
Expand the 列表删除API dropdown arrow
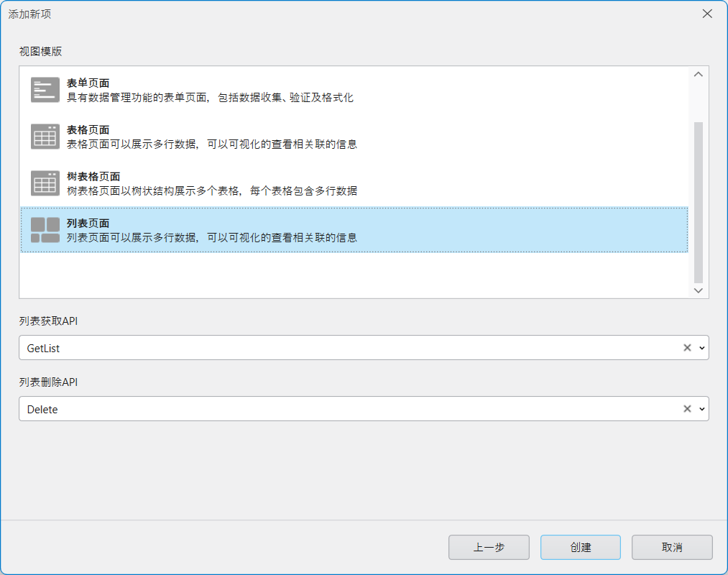(x=702, y=409)
